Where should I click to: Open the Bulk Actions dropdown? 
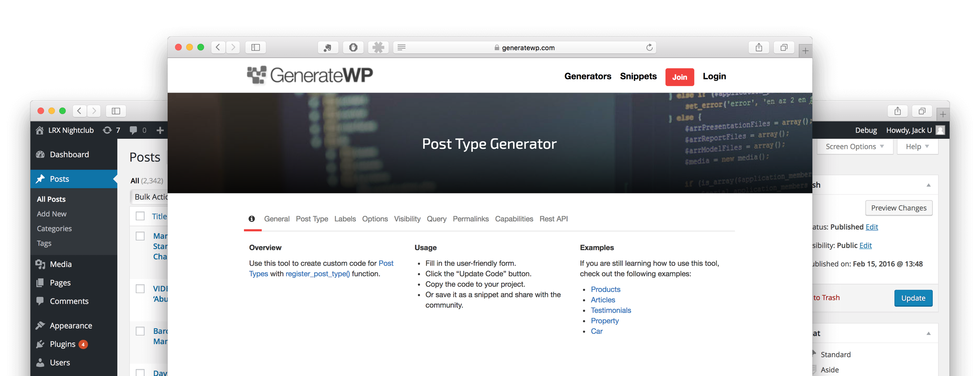149,197
